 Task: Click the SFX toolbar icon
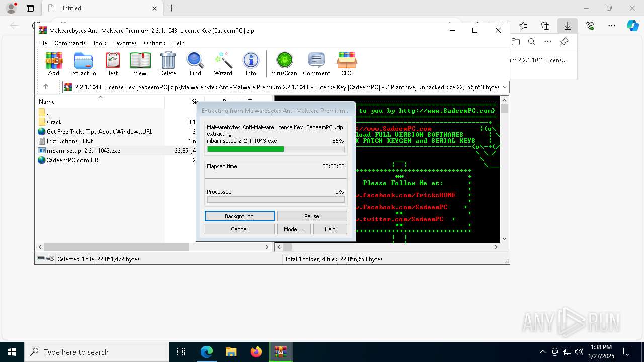coord(347,64)
